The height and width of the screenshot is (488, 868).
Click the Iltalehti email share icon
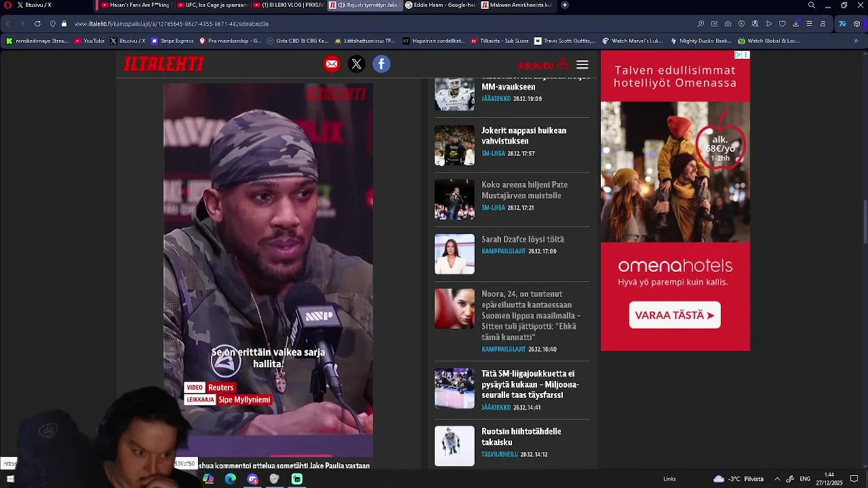pyautogui.click(x=332, y=64)
